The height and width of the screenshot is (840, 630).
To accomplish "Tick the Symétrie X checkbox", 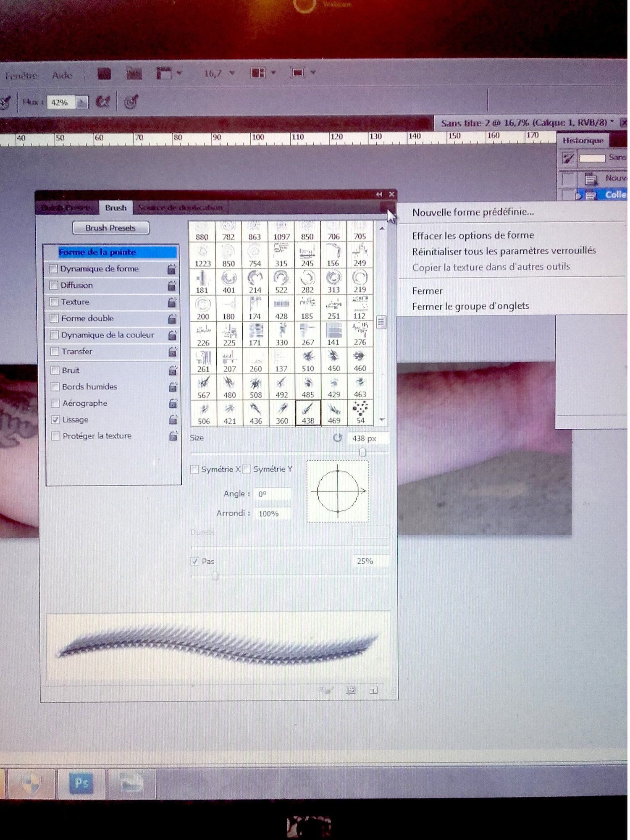I will pyautogui.click(x=194, y=470).
